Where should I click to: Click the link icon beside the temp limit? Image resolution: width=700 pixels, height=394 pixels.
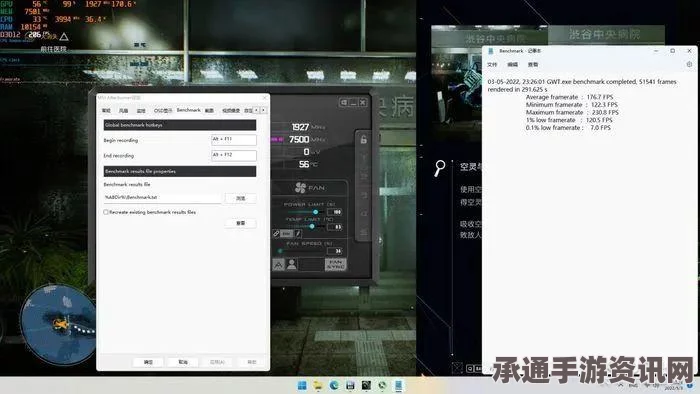pyautogui.click(x=276, y=233)
